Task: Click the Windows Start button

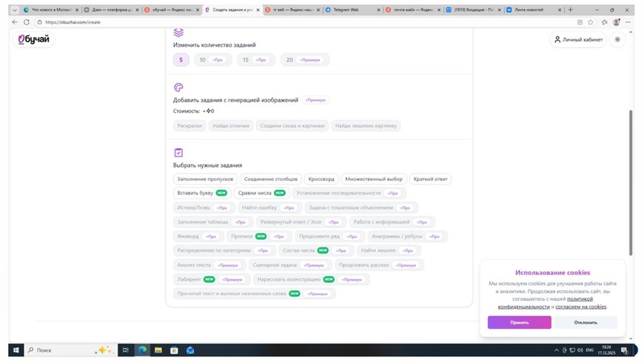Action: click(14, 350)
